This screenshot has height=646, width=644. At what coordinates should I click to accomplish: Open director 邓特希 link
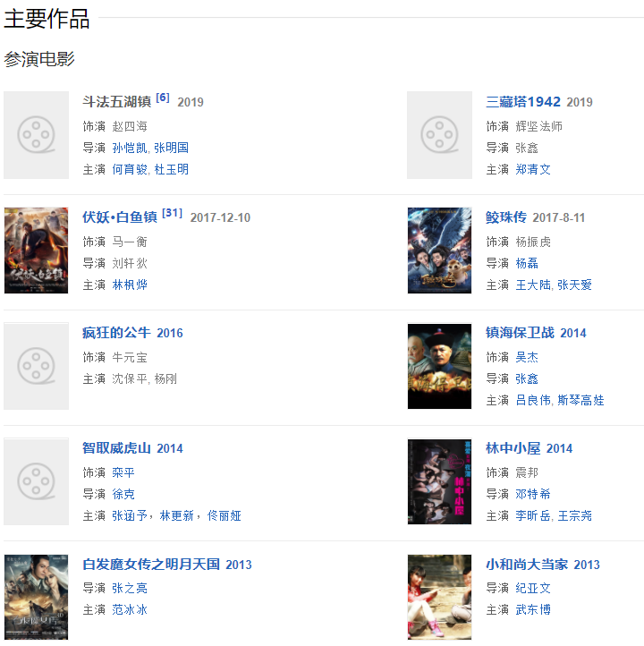tap(533, 494)
